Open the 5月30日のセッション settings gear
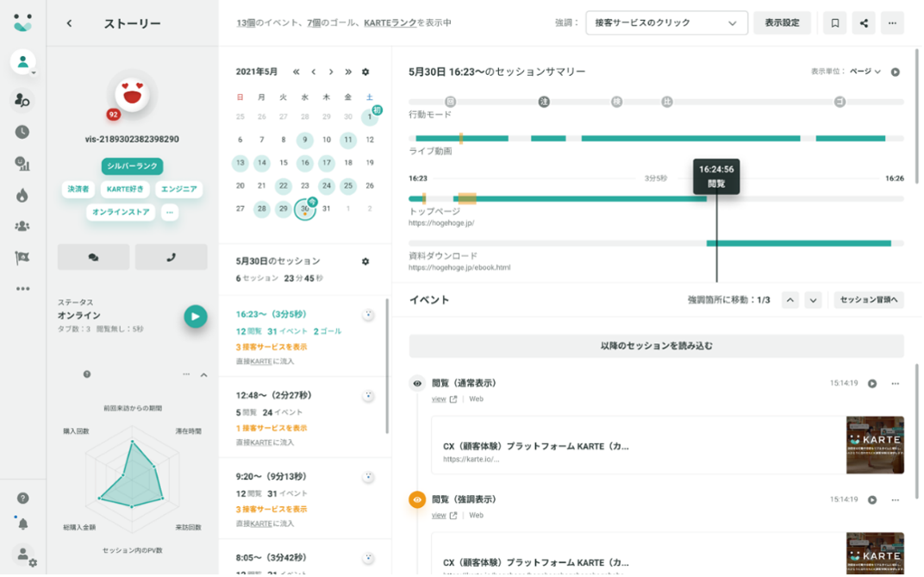This screenshot has width=924, height=577. click(365, 261)
